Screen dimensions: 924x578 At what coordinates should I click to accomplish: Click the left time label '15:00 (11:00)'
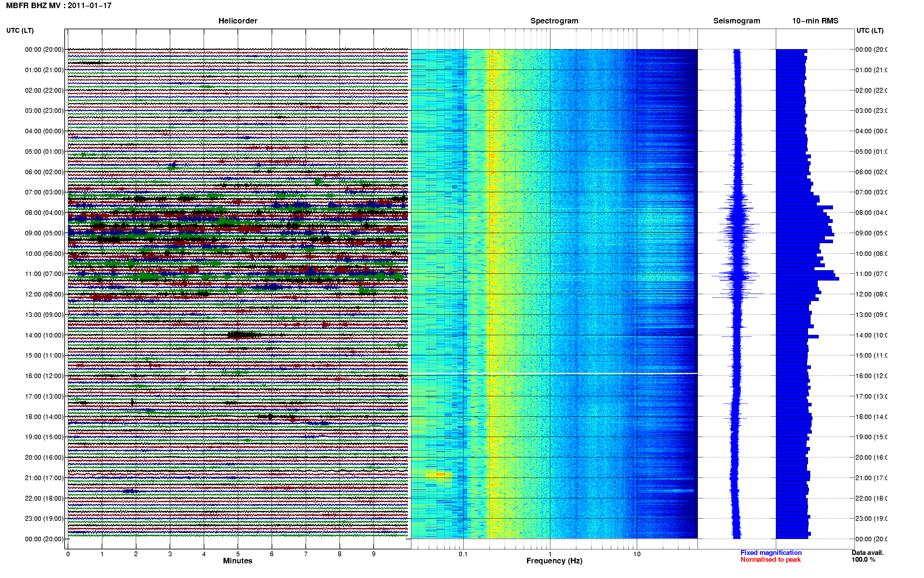[44, 355]
